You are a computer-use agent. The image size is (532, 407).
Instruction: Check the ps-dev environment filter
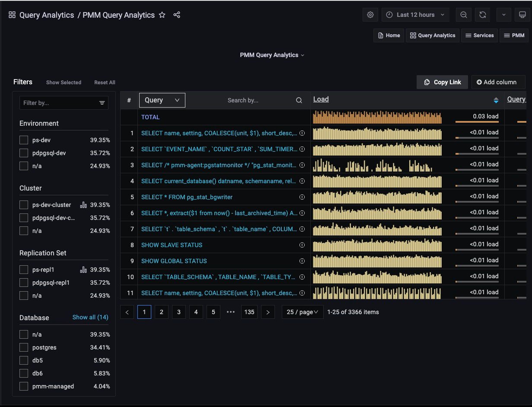tap(24, 140)
